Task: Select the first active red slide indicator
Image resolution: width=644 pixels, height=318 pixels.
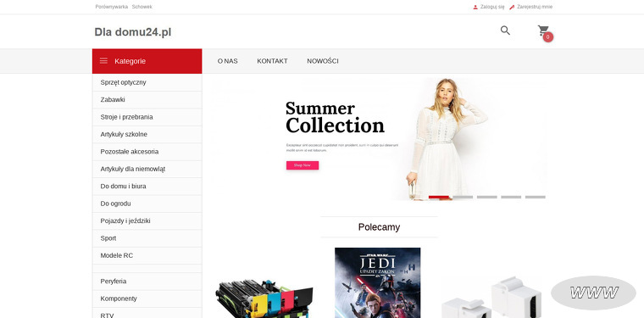Action: point(439,198)
